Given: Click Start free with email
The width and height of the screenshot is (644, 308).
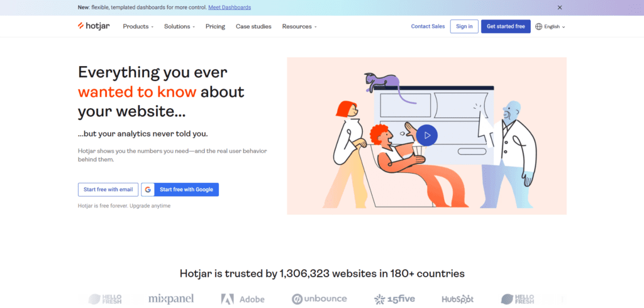Looking at the screenshot, I should (x=108, y=190).
